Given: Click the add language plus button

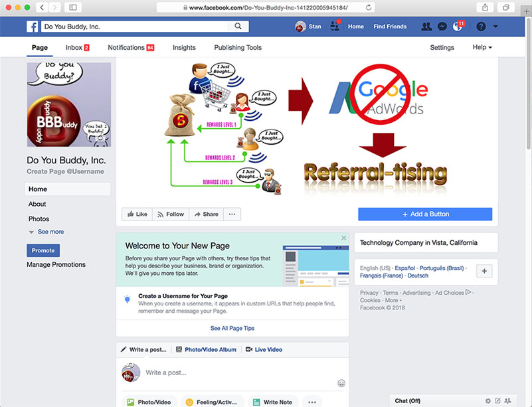Looking at the screenshot, I should click(x=484, y=271).
